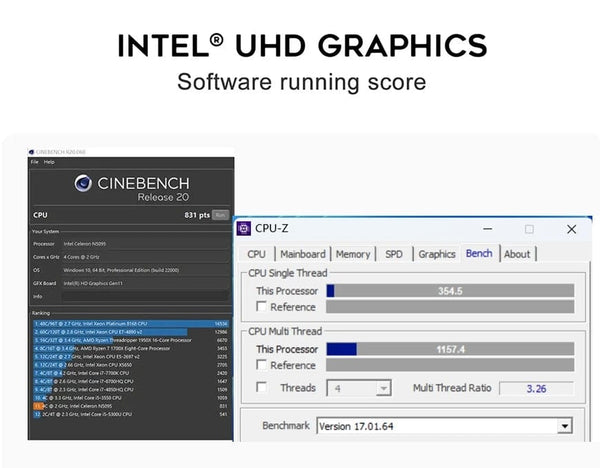Go to the Graphics tab
The image size is (600, 468).
[437, 254]
